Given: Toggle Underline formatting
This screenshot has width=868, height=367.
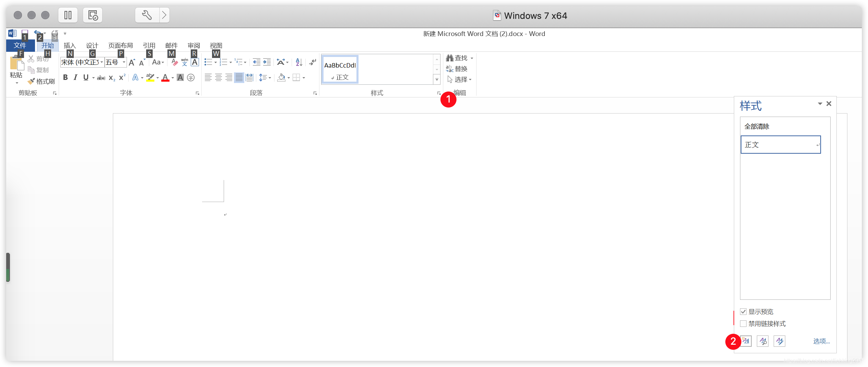Looking at the screenshot, I should 86,78.
